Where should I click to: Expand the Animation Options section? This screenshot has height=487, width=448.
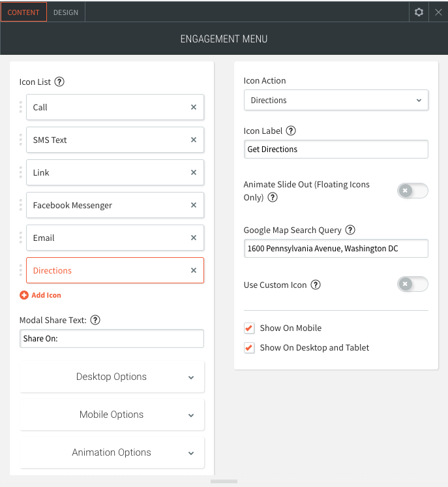[112, 452]
